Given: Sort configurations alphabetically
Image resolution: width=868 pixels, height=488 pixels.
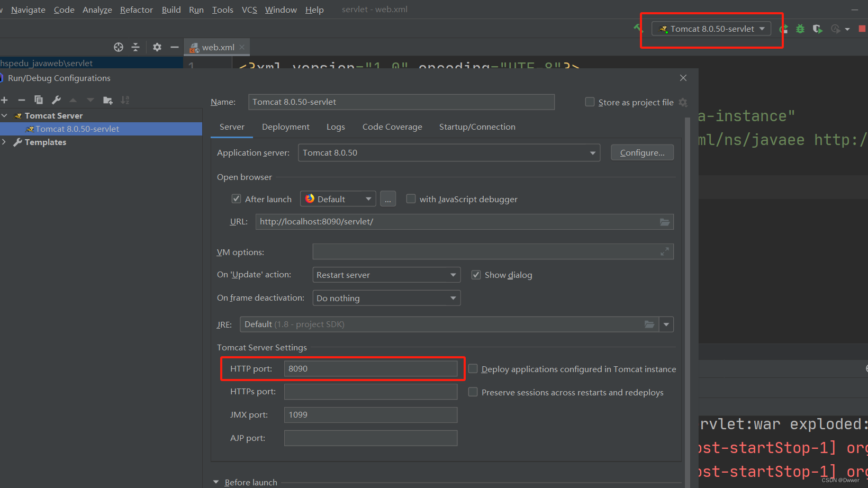Looking at the screenshot, I should [125, 100].
